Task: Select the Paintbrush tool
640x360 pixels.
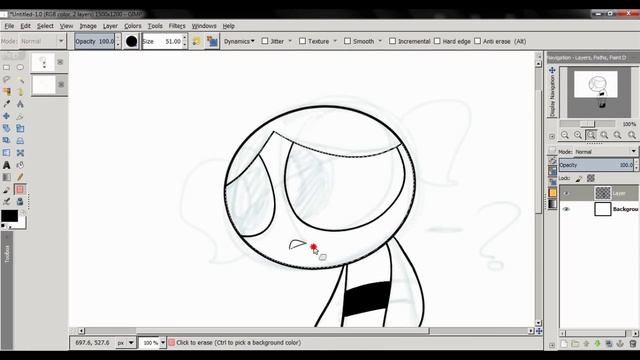Action: pos(7,189)
